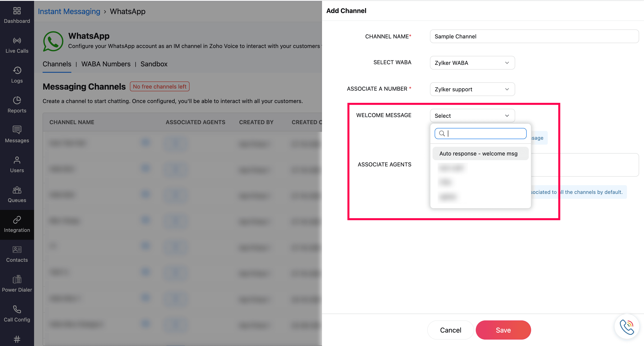Open the Dashboard from sidebar
The height and width of the screenshot is (346, 644).
pos(17,15)
